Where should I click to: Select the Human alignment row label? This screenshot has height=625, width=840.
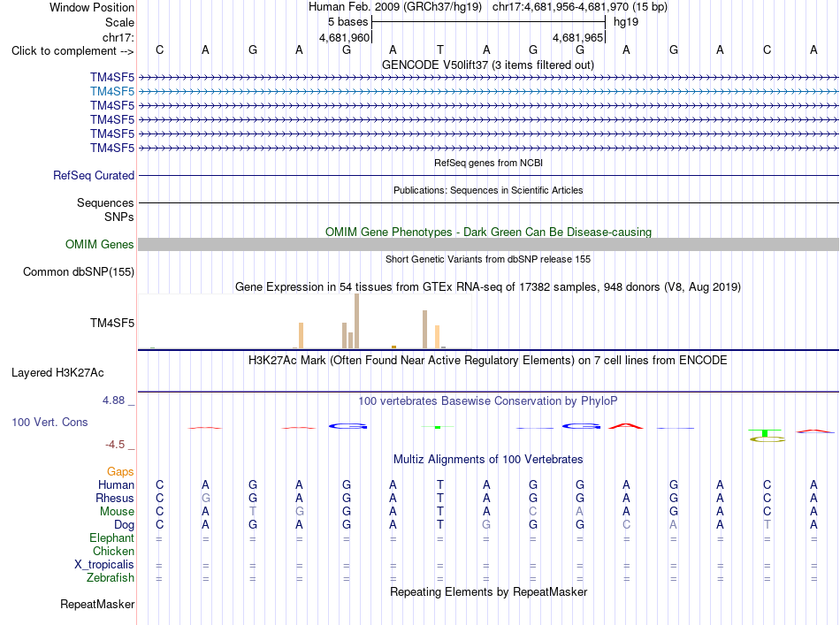click(116, 485)
